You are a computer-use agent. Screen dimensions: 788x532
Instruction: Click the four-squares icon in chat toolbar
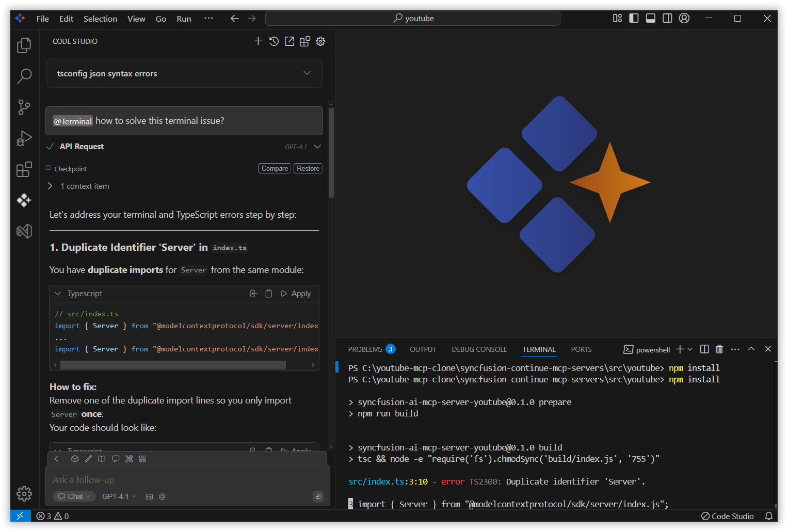point(142,459)
